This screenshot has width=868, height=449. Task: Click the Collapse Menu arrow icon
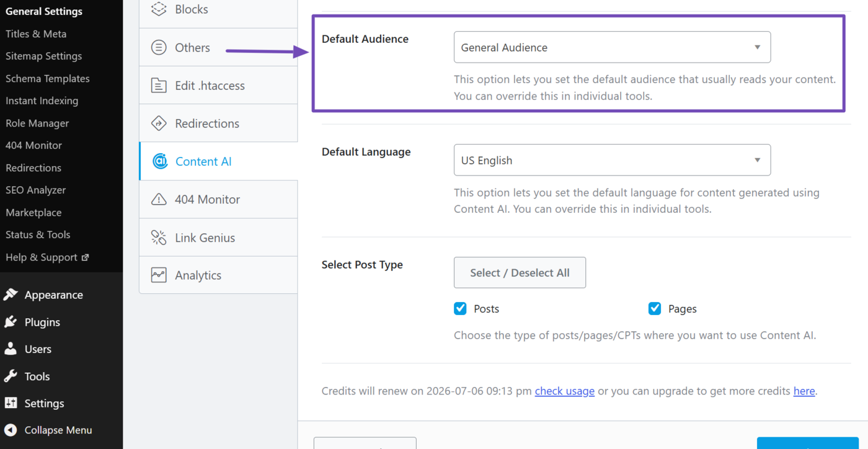(11, 430)
